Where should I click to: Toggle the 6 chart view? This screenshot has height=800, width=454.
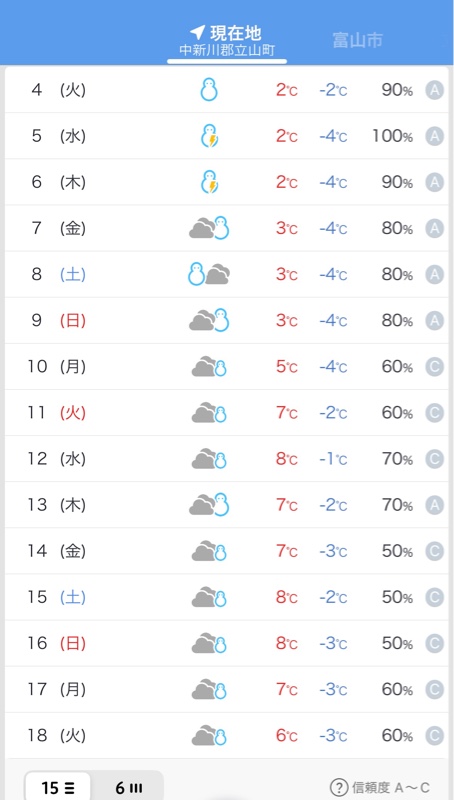pyautogui.click(x=128, y=788)
